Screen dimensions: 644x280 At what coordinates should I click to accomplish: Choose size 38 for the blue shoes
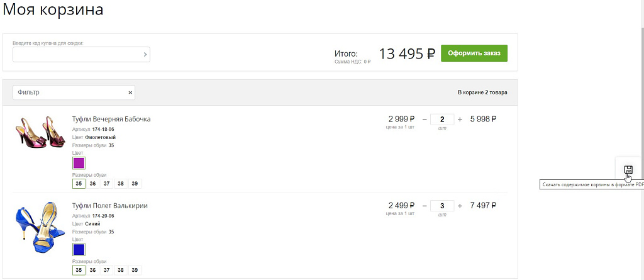(120, 270)
